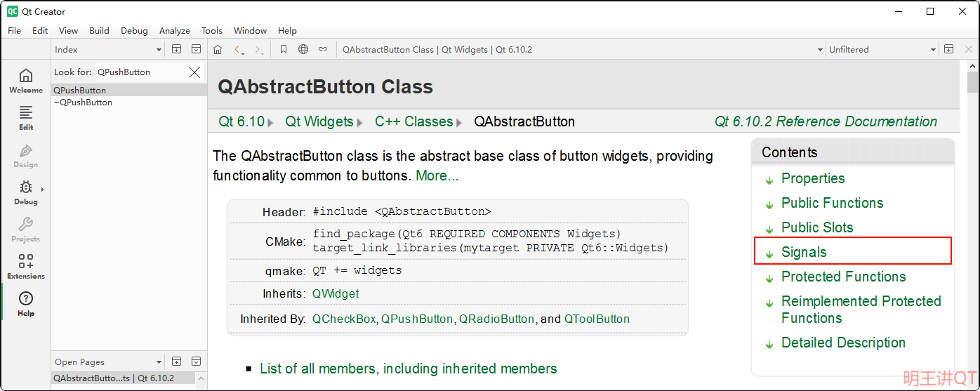980x391 pixels.
Task: Open Projects mode in the mode sidebar
Action: (26, 230)
